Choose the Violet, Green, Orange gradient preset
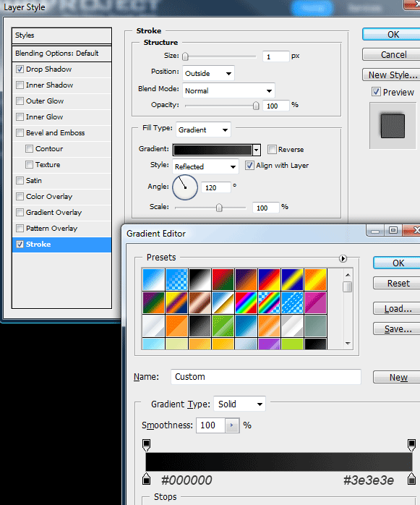This screenshot has height=505, width=420. [153, 302]
